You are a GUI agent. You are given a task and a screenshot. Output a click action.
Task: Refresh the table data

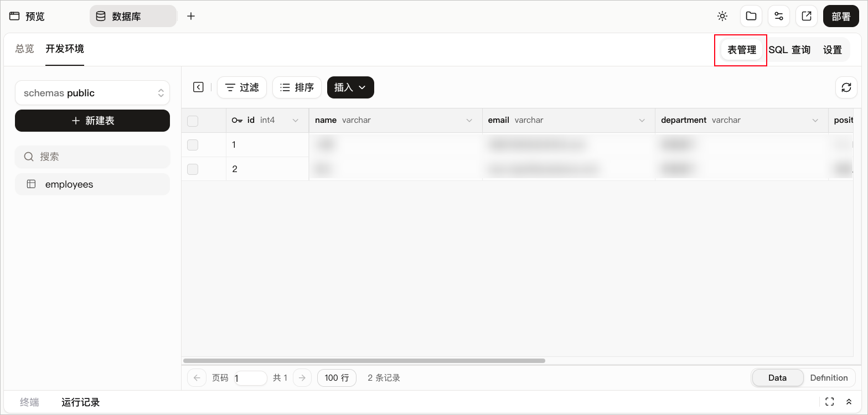pos(846,87)
